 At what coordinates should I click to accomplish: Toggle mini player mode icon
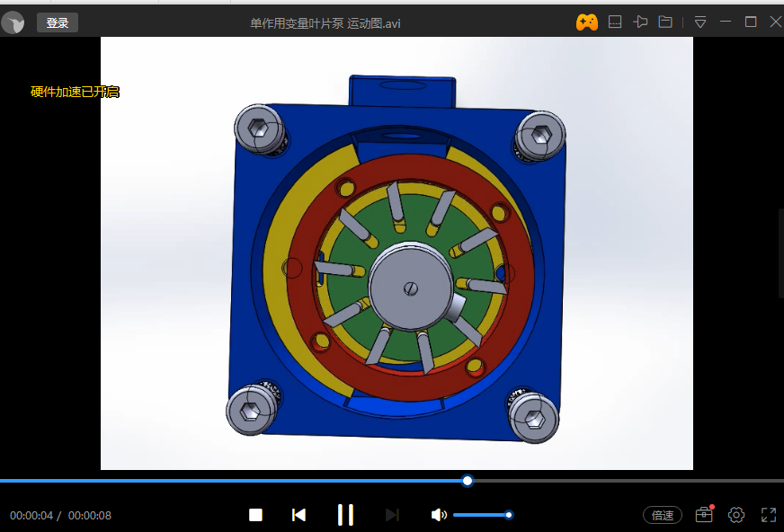tap(614, 22)
